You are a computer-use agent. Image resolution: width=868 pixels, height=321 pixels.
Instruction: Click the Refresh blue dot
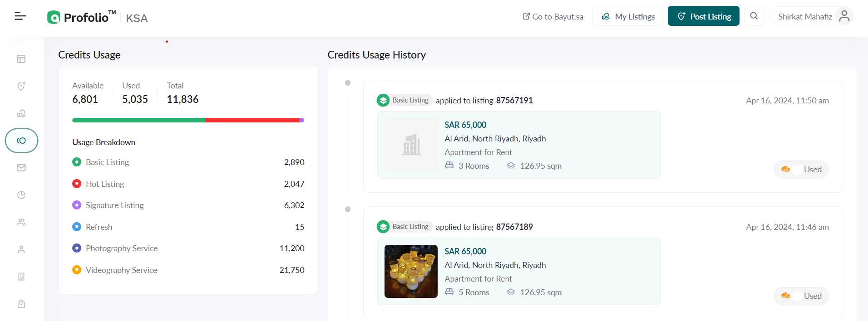tap(77, 227)
